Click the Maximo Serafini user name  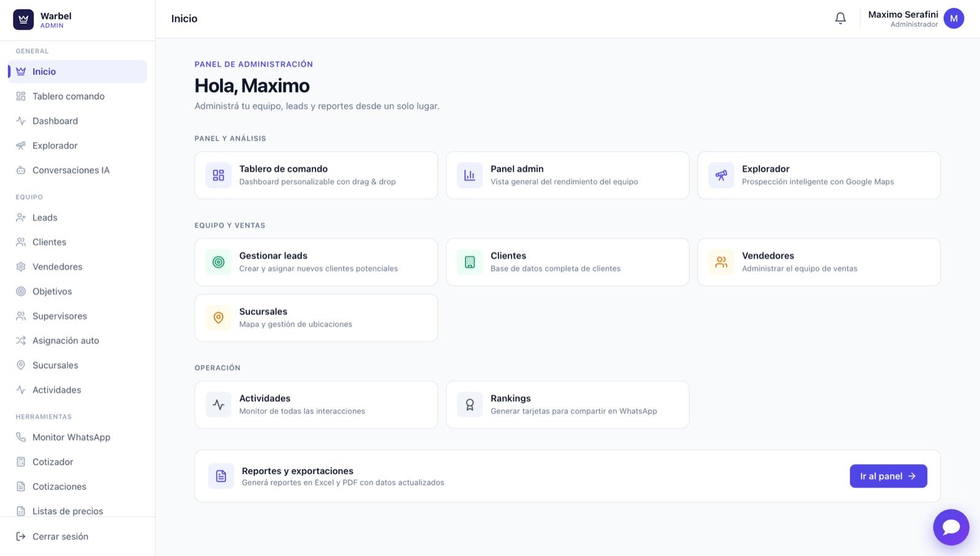tap(903, 14)
